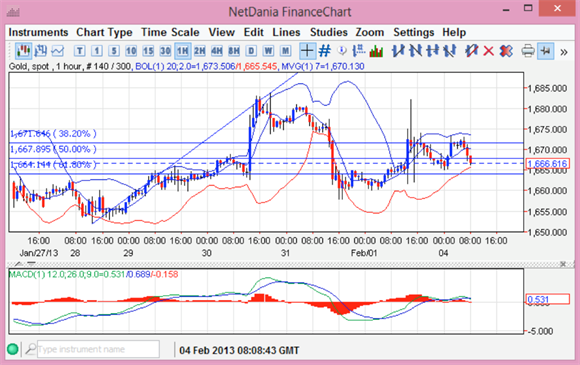580x365 pixels.
Task: Switch to the tick (T) time scale
Action: point(80,51)
